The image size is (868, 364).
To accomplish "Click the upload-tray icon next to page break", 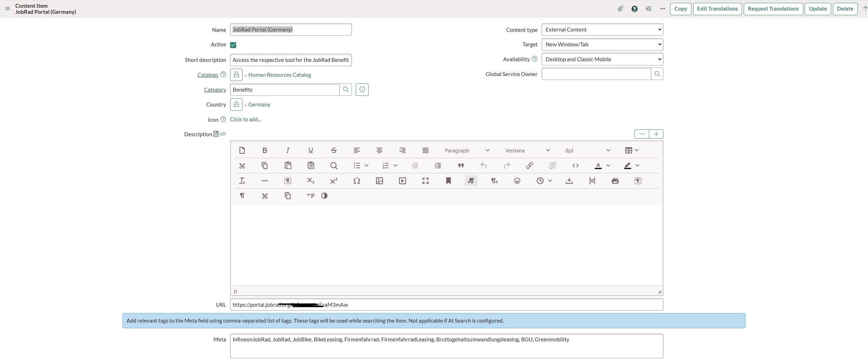I will pos(569,181).
